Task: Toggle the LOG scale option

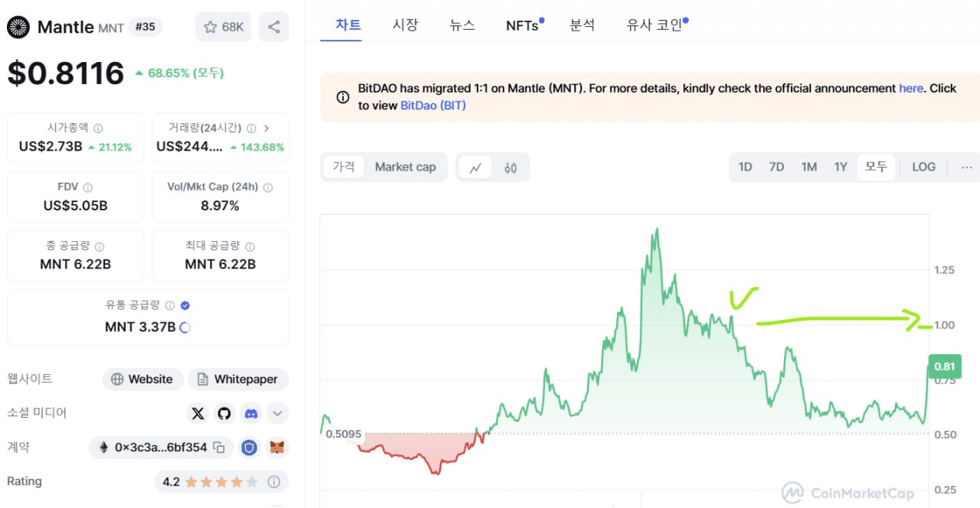Action: pos(923,167)
